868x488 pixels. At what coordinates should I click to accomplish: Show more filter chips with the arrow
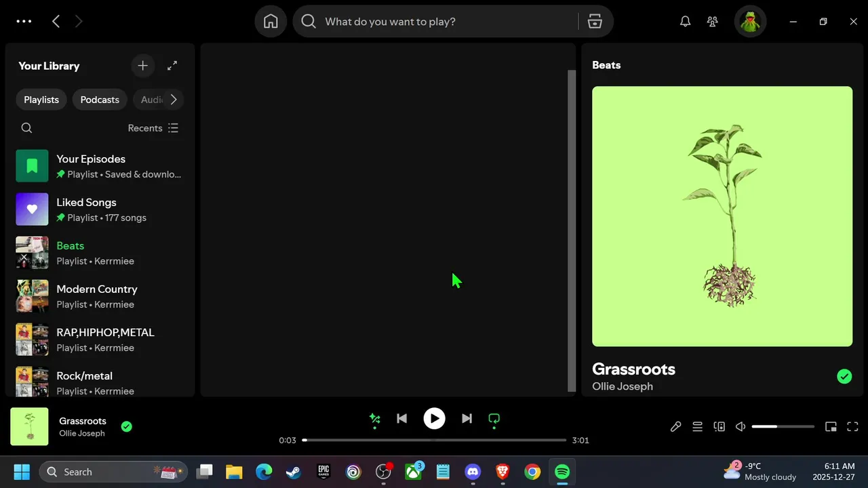[x=174, y=100]
